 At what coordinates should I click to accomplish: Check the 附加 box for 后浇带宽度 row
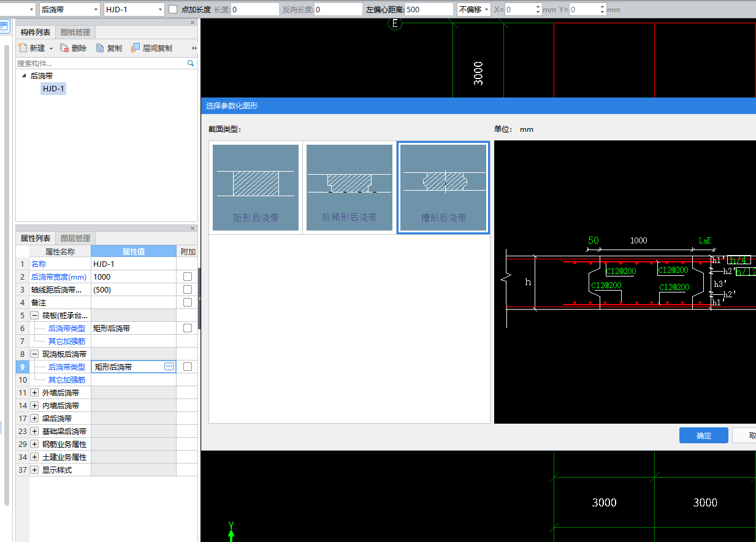point(188,277)
